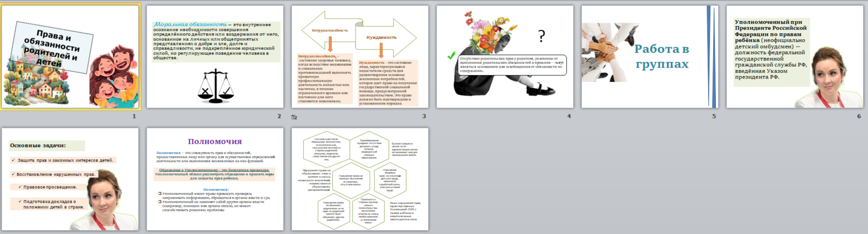Click slide number 6 label

(859, 116)
